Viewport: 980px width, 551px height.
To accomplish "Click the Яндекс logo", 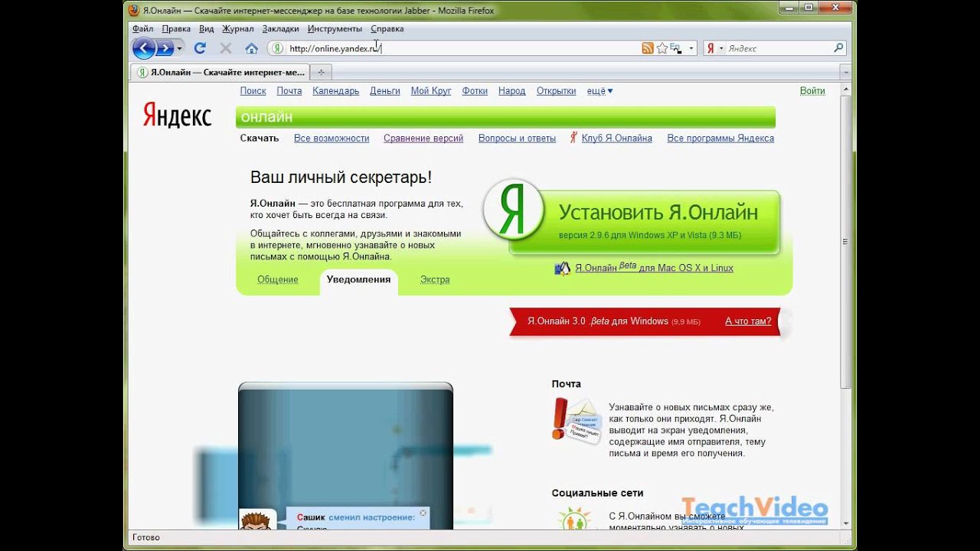I will (177, 115).
